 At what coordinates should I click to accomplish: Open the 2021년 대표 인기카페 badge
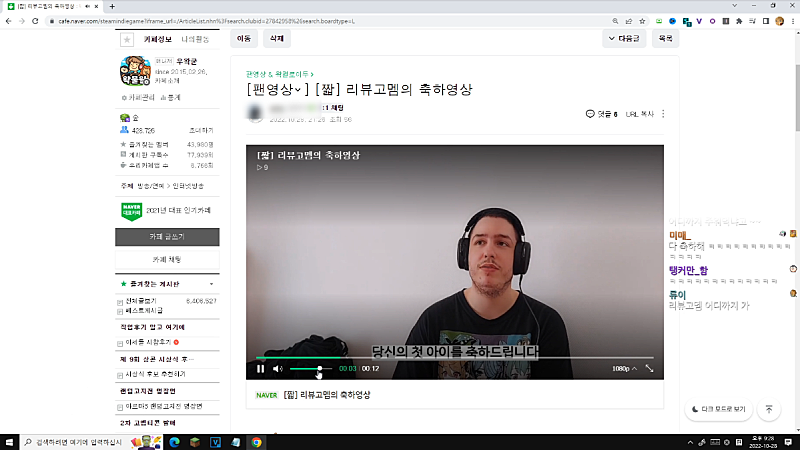pos(166,211)
